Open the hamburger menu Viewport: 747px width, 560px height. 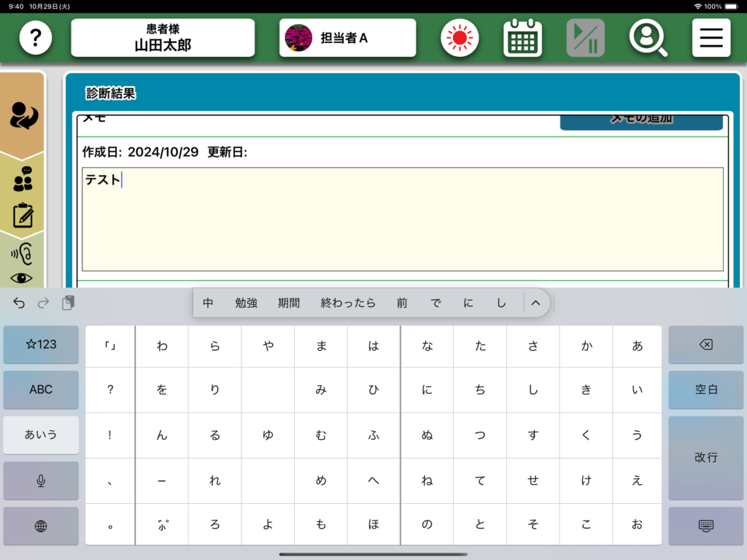tap(711, 38)
